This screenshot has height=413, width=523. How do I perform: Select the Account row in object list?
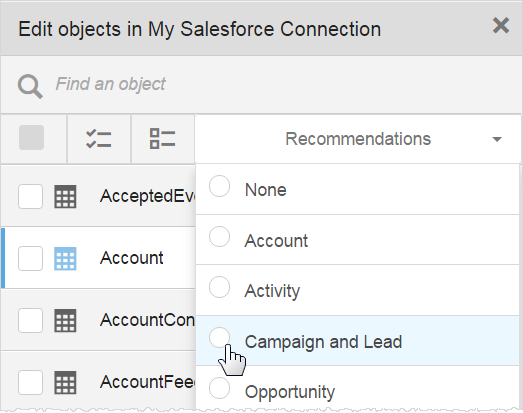(x=98, y=258)
